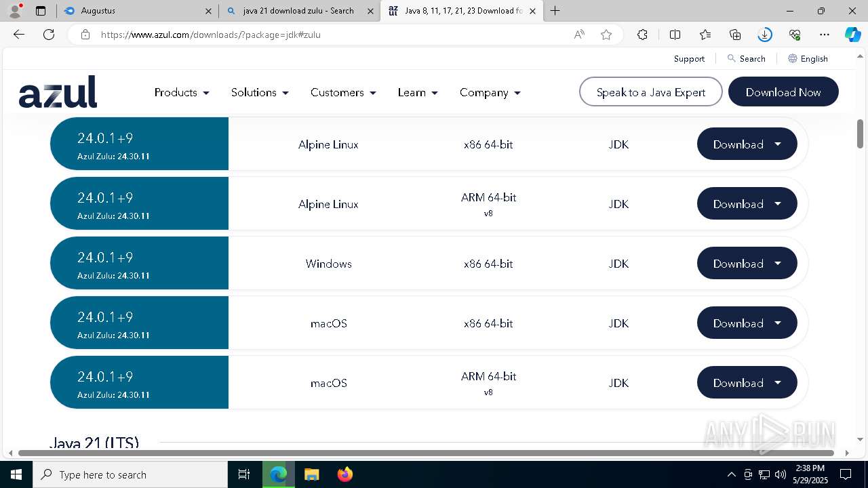
Task: Click the address bar URL field
Action: point(332,35)
